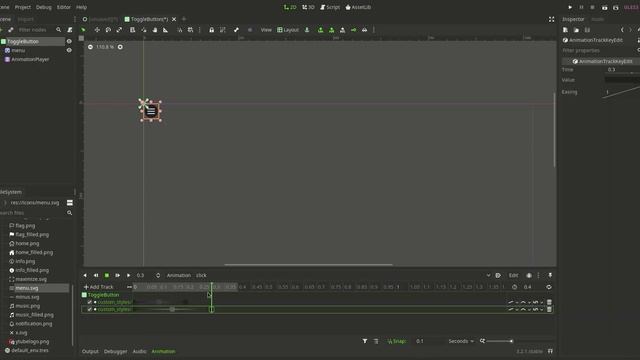Open Editor menu
The width and height of the screenshot is (640, 360).
tap(64, 7)
